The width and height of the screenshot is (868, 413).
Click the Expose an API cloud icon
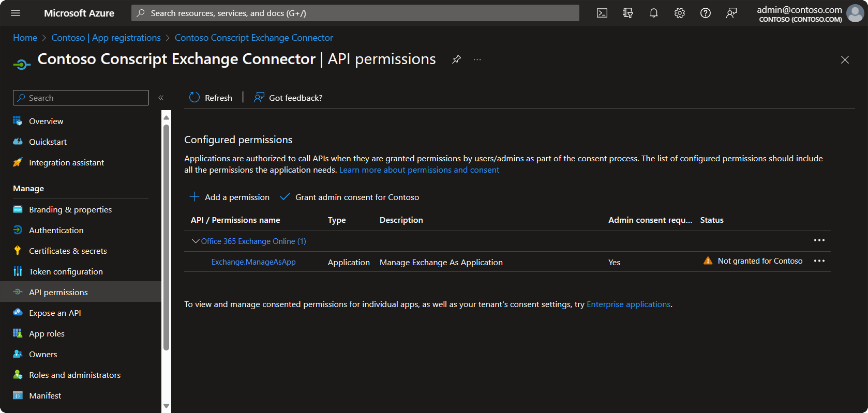pos(18,312)
